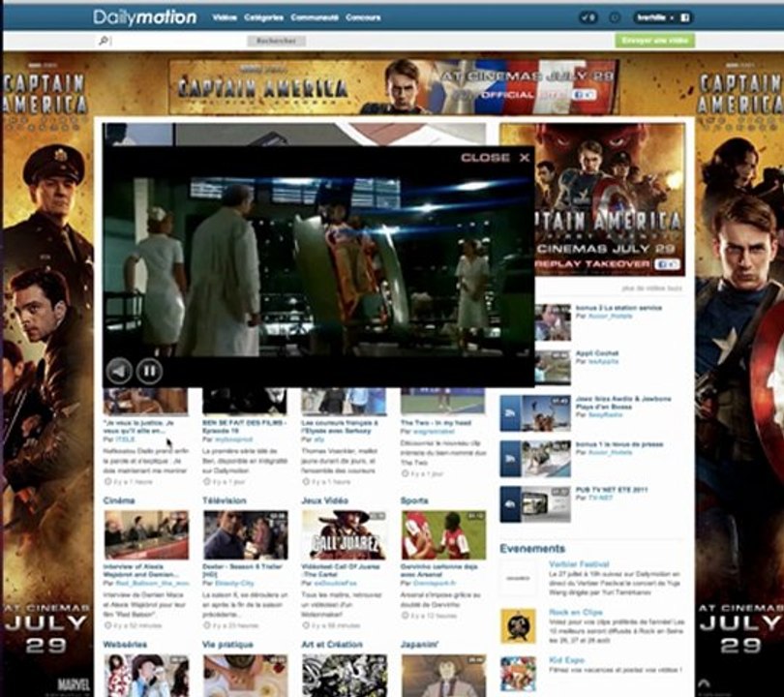Click the Dailymotion logo
The width and height of the screenshot is (784, 697).
coord(145,17)
